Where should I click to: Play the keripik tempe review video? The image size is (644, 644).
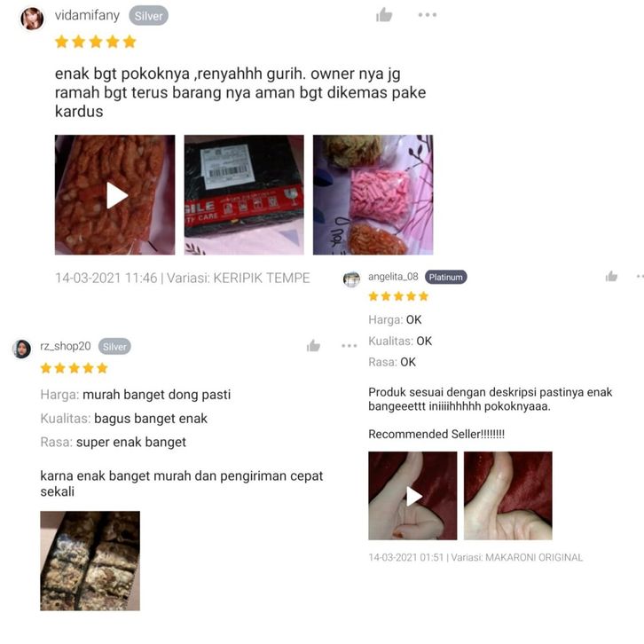114,195
